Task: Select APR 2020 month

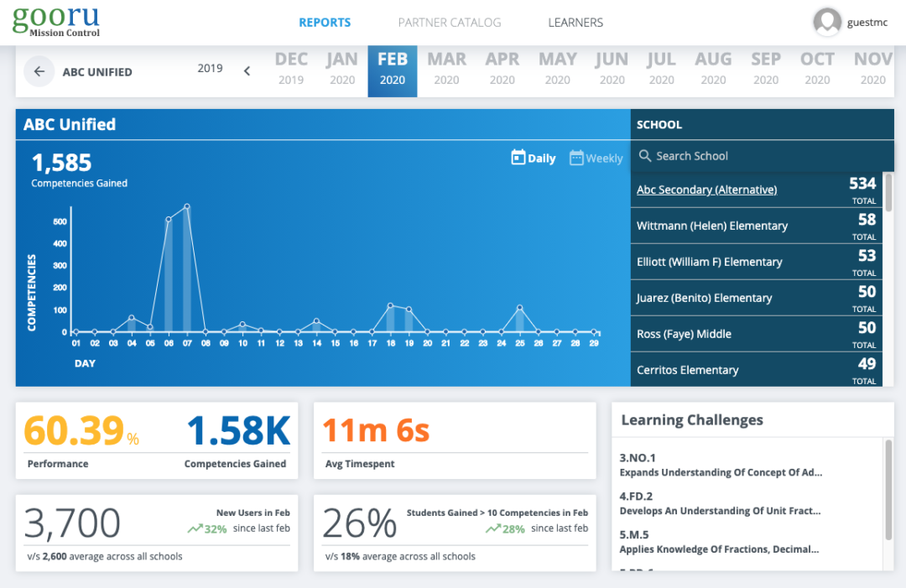Action: click(x=502, y=68)
